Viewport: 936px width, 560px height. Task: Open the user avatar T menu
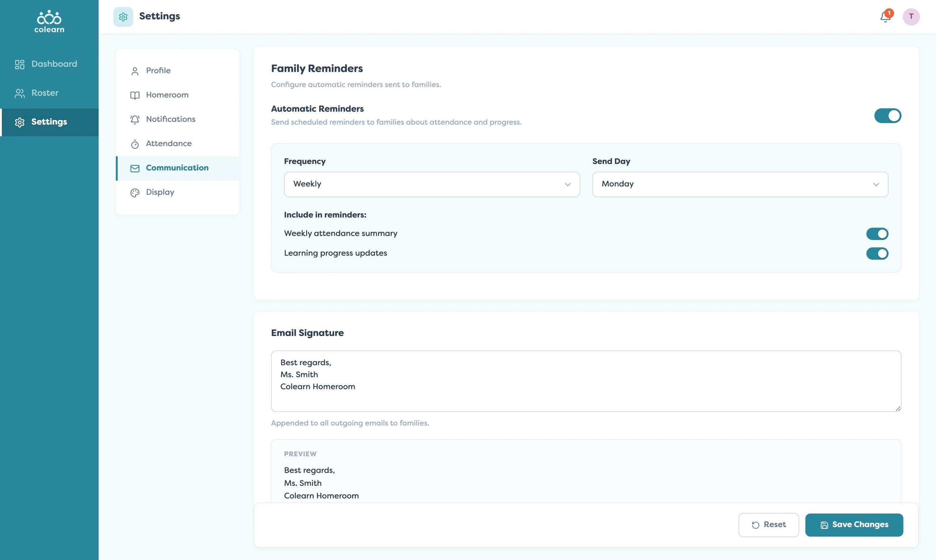coord(911,16)
